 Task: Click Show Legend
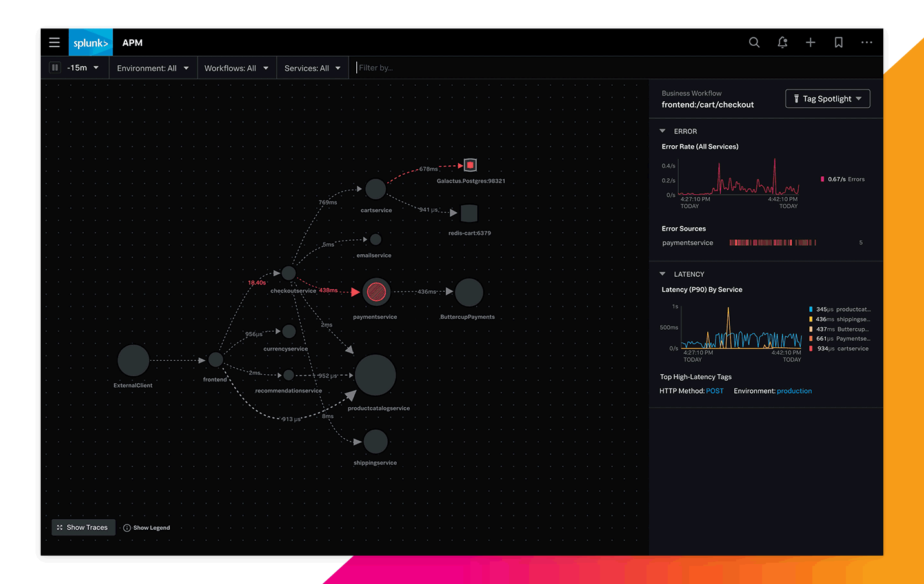(146, 528)
